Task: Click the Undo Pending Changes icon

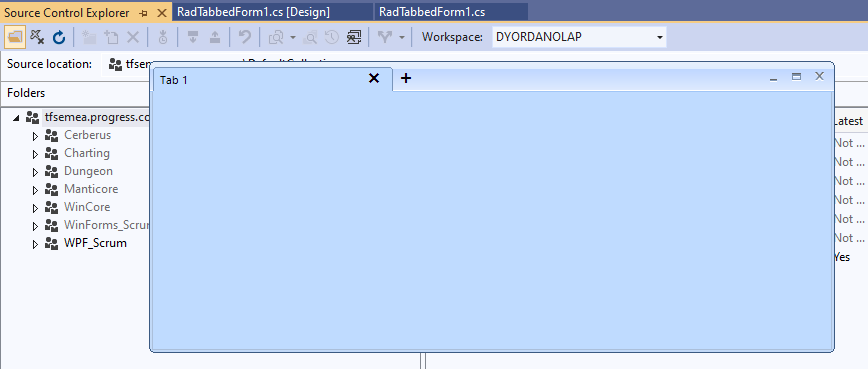Action: [x=244, y=37]
